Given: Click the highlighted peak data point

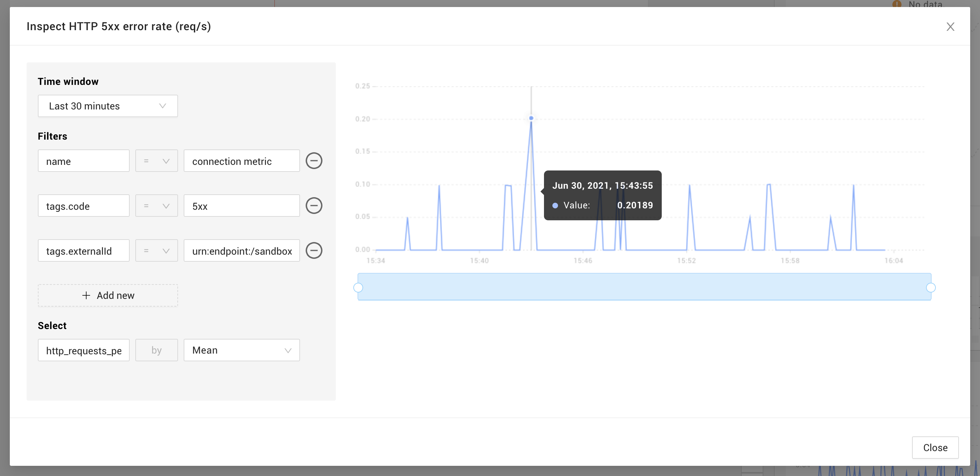Looking at the screenshot, I should tap(531, 118).
